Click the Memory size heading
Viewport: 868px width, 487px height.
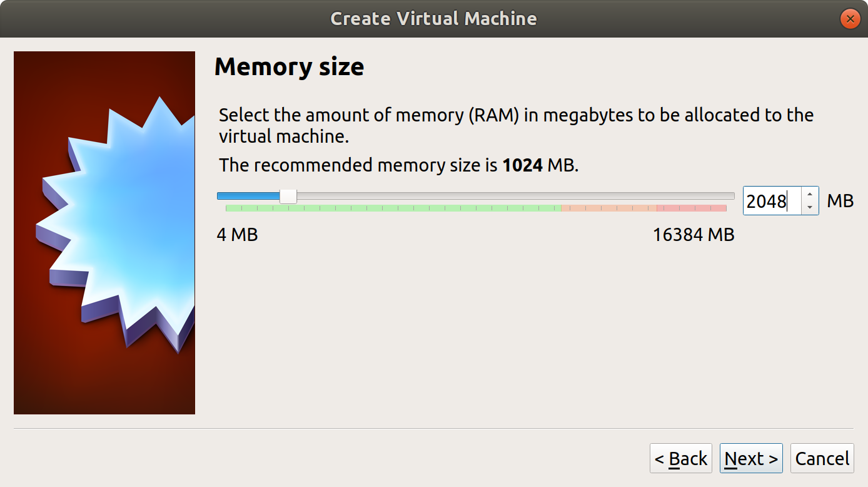coord(289,66)
